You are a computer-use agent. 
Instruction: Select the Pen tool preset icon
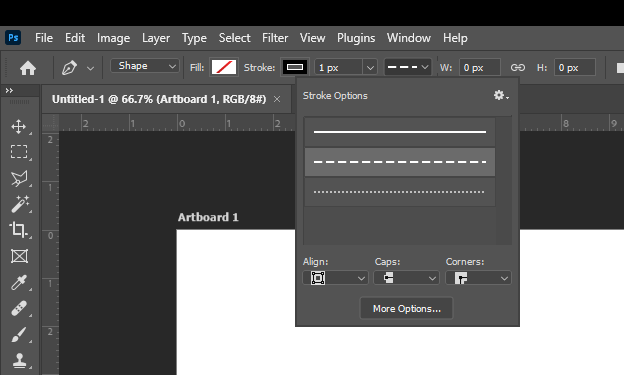(69, 68)
